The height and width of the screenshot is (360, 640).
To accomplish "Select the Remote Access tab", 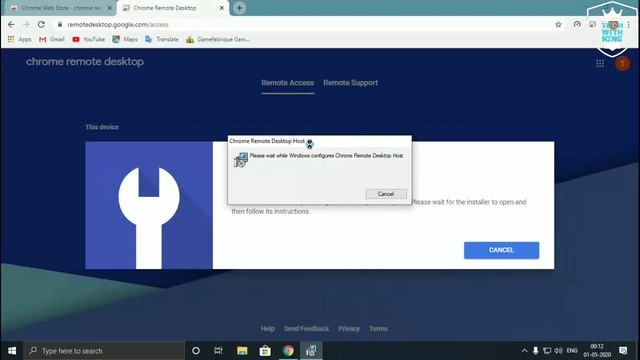I will point(288,83).
